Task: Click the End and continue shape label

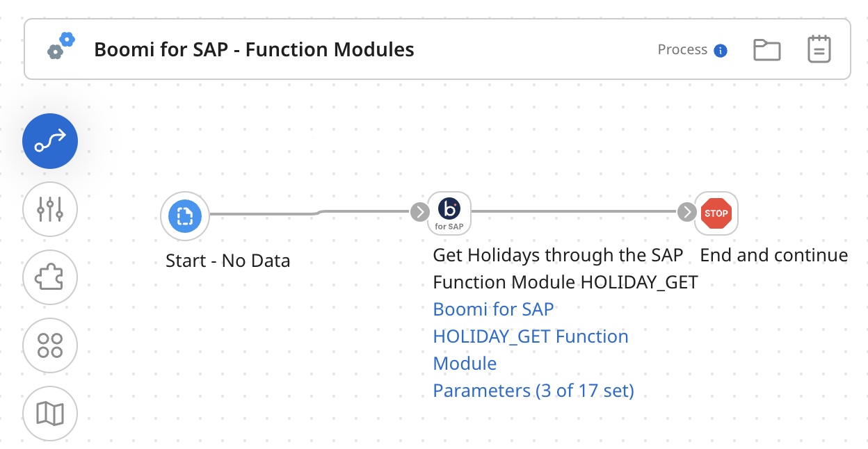Action: [x=773, y=254]
